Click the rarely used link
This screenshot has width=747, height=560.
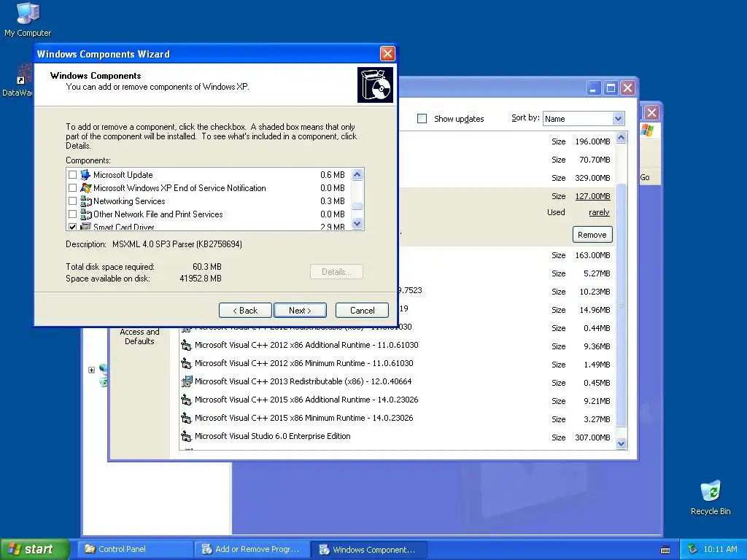click(599, 212)
